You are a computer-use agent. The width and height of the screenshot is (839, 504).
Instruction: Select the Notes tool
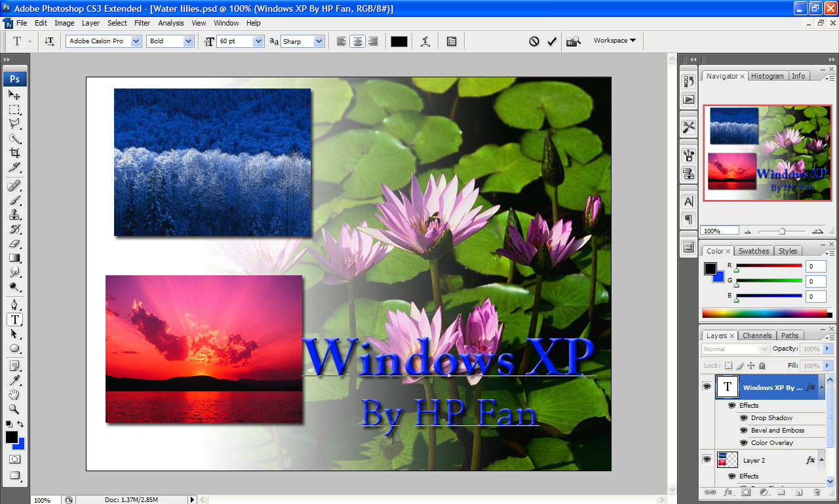coord(14,366)
